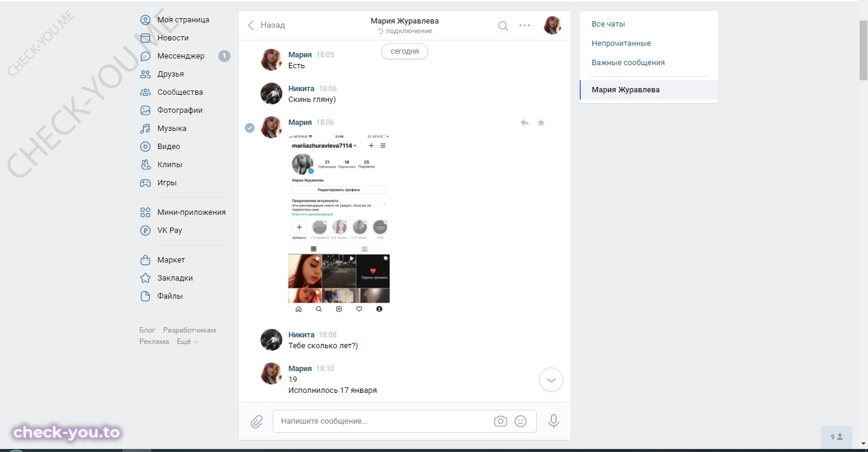
Task: Attach photo with camera icon
Action: [x=501, y=421]
